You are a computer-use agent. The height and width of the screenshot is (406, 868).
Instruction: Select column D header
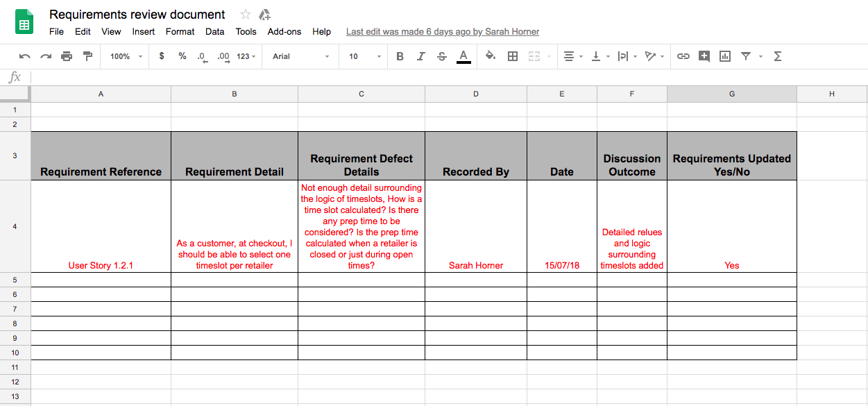476,94
